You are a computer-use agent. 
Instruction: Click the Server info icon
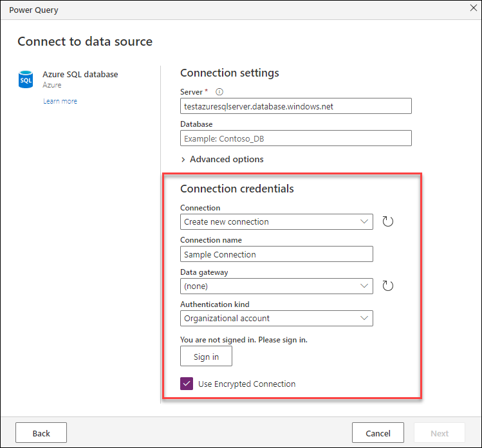(x=219, y=92)
